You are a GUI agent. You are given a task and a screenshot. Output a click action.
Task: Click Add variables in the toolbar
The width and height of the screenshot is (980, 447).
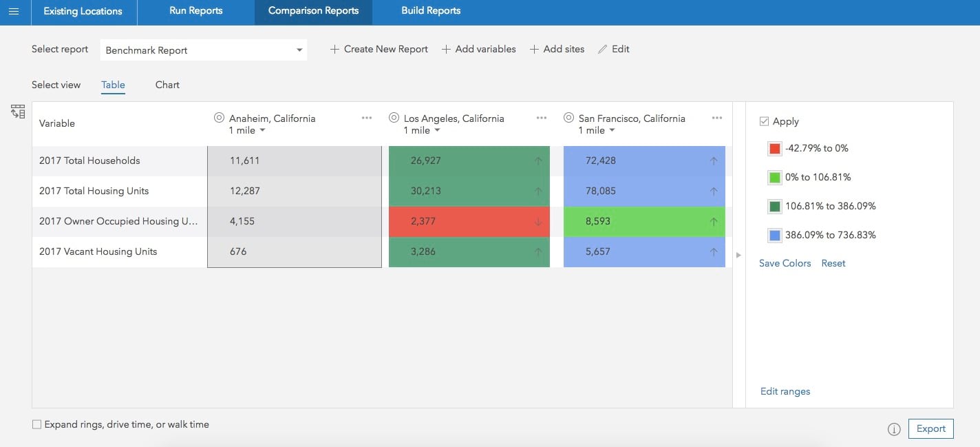point(479,49)
